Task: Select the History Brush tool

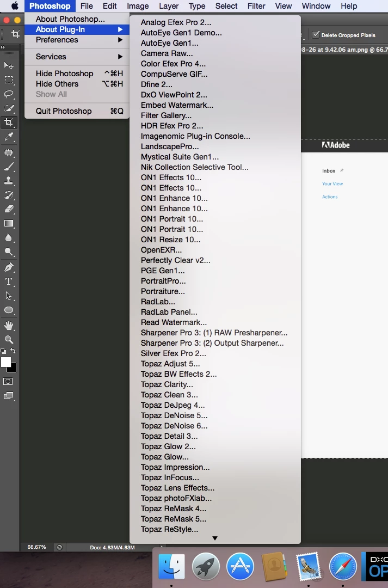Action: coord(9,195)
